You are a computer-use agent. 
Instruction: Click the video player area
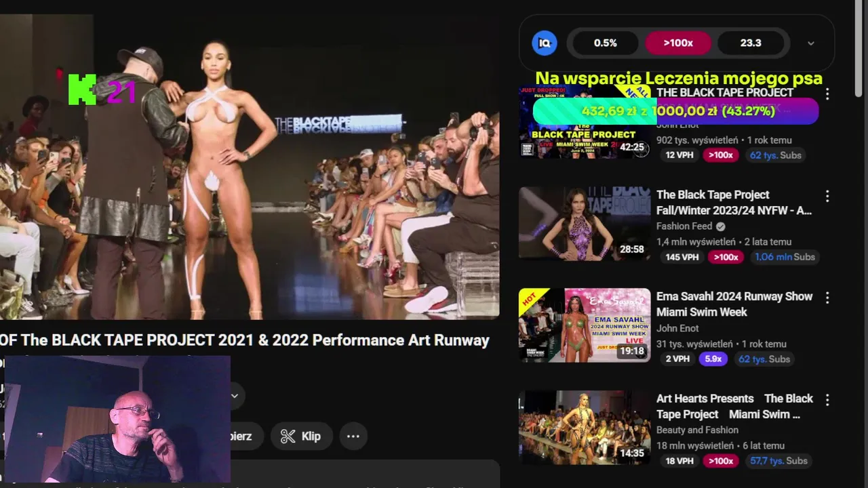click(x=250, y=166)
